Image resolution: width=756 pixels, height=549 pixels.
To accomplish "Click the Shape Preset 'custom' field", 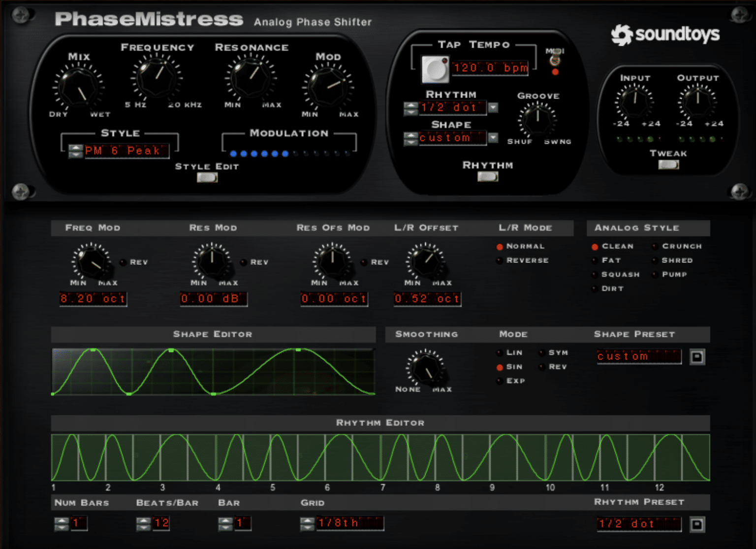I will [x=639, y=356].
